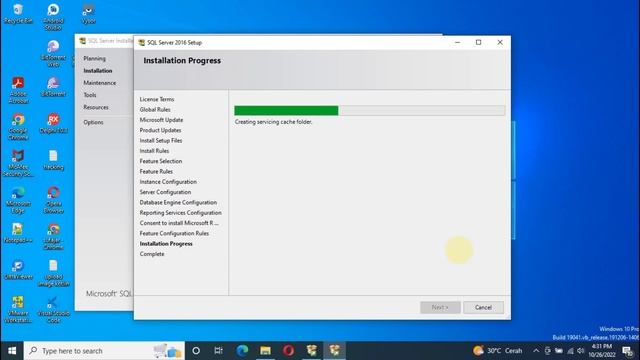The height and width of the screenshot is (360, 640).
Task: Minimize the SQL Server 2016 Setup window
Action: click(x=458, y=42)
